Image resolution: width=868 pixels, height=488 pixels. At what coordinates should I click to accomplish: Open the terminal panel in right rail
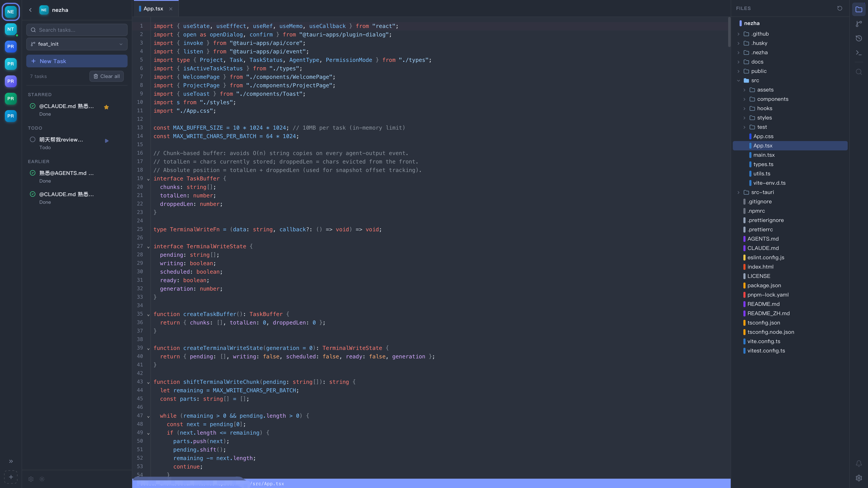coord(859,53)
